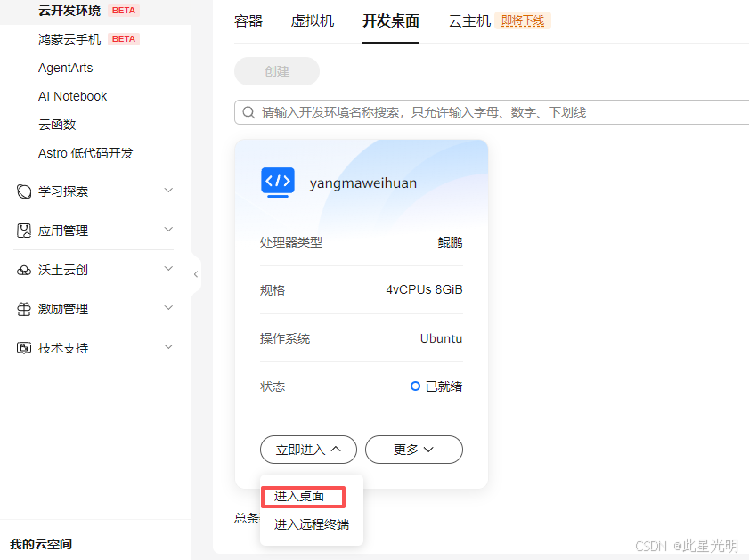
Task: Click the 已就绪 status indicator circle
Action: [416, 386]
